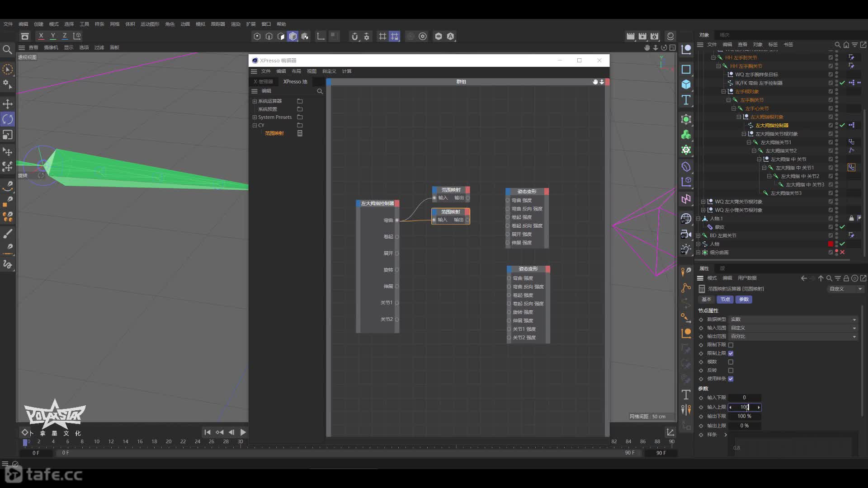The width and height of the screenshot is (868, 488).
Task: Enable 反转 checkbox
Action: (731, 371)
